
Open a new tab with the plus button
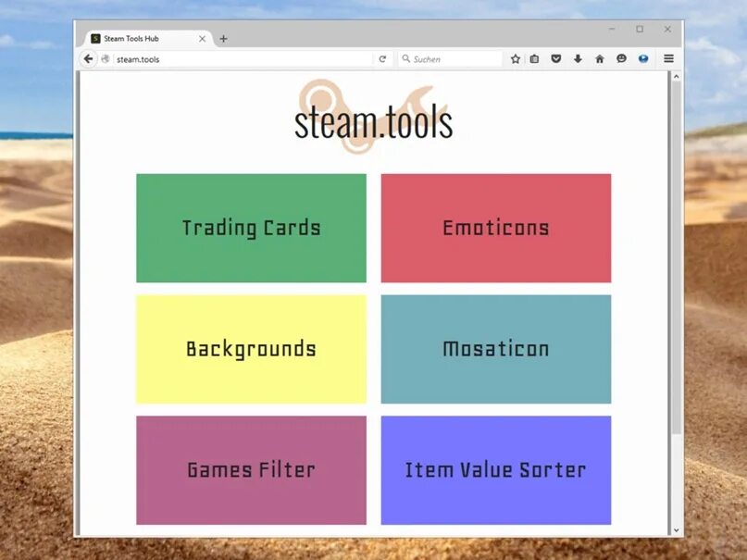223,39
